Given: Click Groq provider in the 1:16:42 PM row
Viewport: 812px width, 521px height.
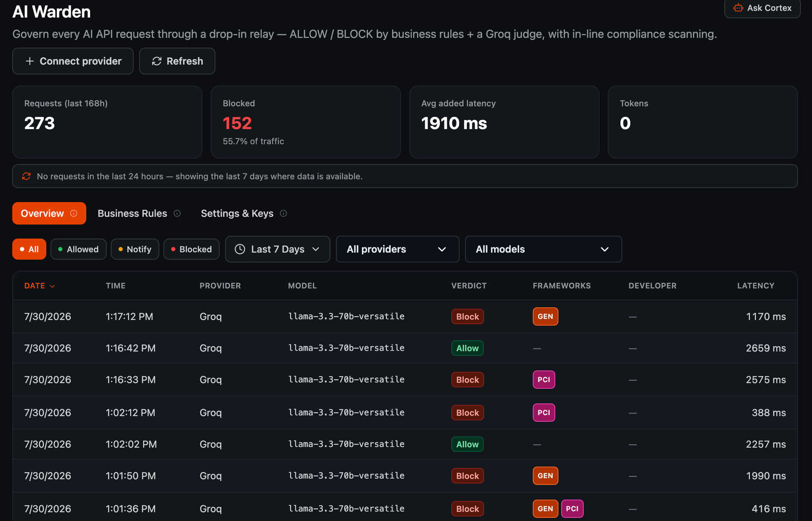Looking at the screenshot, I should [211, 348].
